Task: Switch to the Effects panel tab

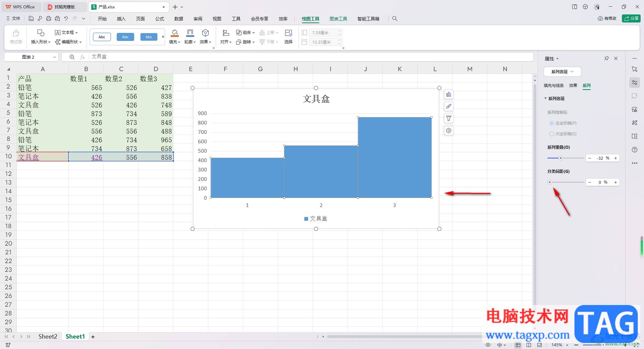Action: tap(573, 86)
